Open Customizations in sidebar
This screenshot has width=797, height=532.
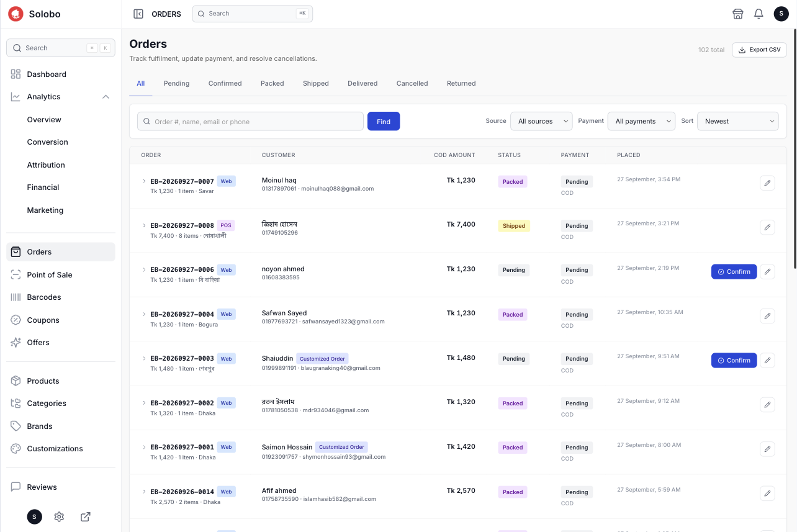pos(61,448)
